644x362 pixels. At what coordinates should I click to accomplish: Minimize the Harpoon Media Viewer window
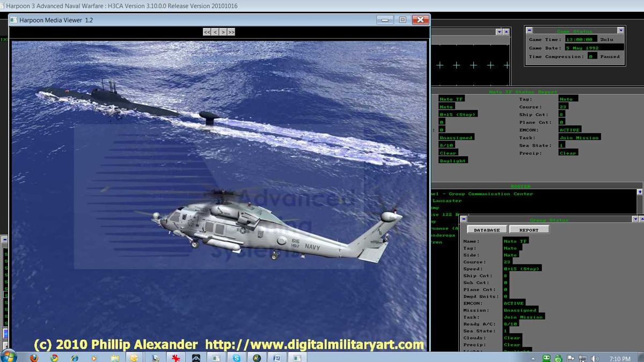coord(385,20)
